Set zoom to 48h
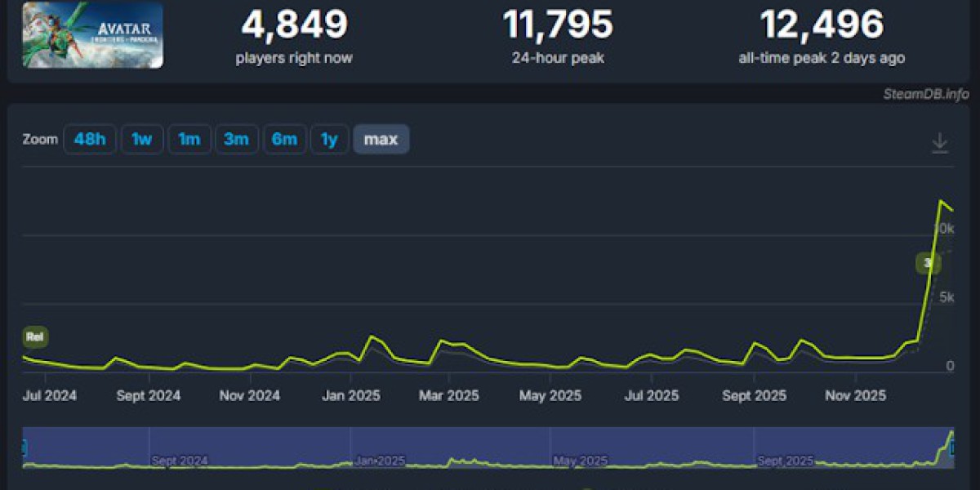Screen dimensions: 980x490 coord(90,140)
